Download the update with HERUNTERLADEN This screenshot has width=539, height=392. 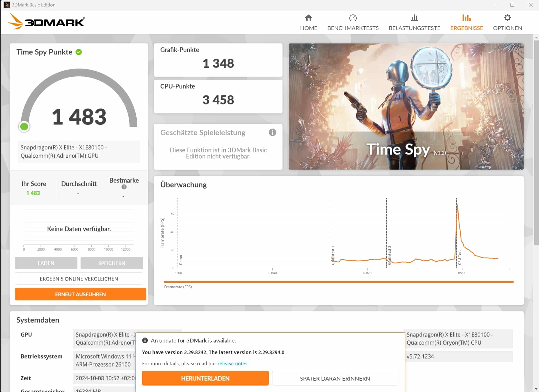(205, 378)
